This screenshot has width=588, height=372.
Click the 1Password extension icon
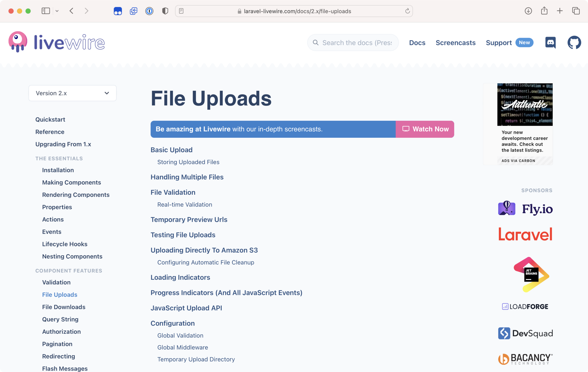pyautogui.click(x=149, y=11)
